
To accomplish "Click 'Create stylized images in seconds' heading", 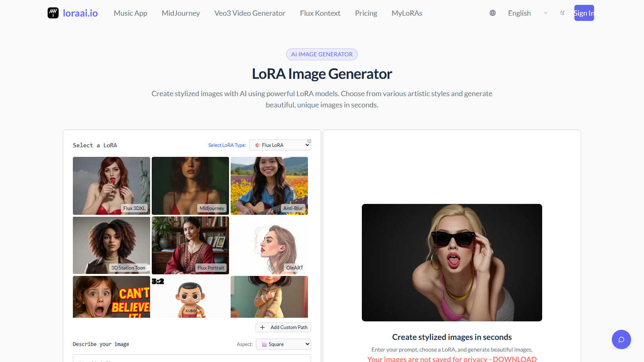I will (x=452, y=337).
